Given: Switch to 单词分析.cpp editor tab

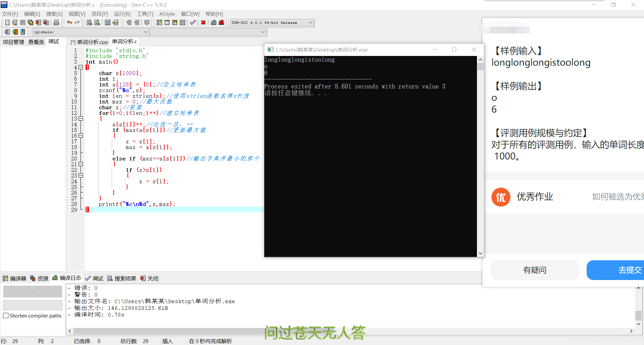Looking at the screenshot, I should pos(89,42).
